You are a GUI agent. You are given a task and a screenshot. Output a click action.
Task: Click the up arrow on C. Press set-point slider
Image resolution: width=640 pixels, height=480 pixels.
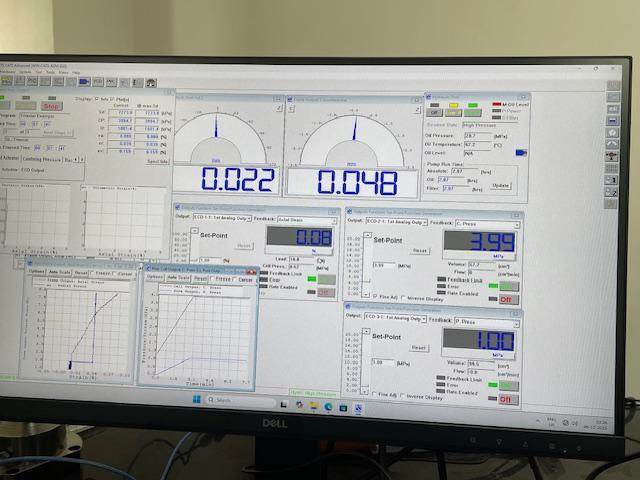[367, 235]
